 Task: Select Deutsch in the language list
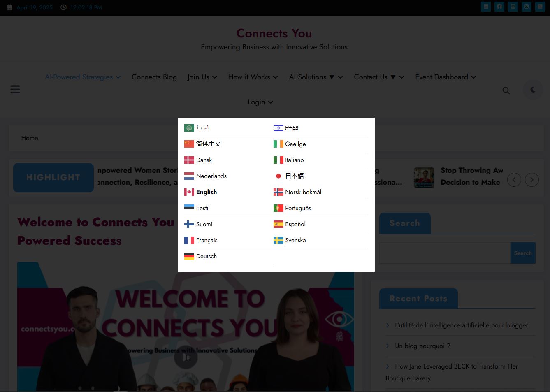click(201, 256)
